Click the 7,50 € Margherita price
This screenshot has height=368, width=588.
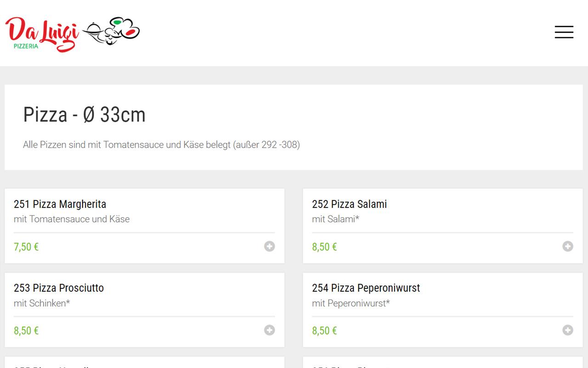[x=26, y=247]
